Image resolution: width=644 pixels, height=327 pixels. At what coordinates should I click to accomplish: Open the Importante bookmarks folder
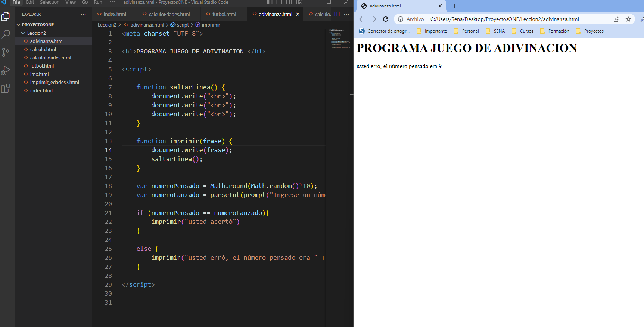(432, 31)
